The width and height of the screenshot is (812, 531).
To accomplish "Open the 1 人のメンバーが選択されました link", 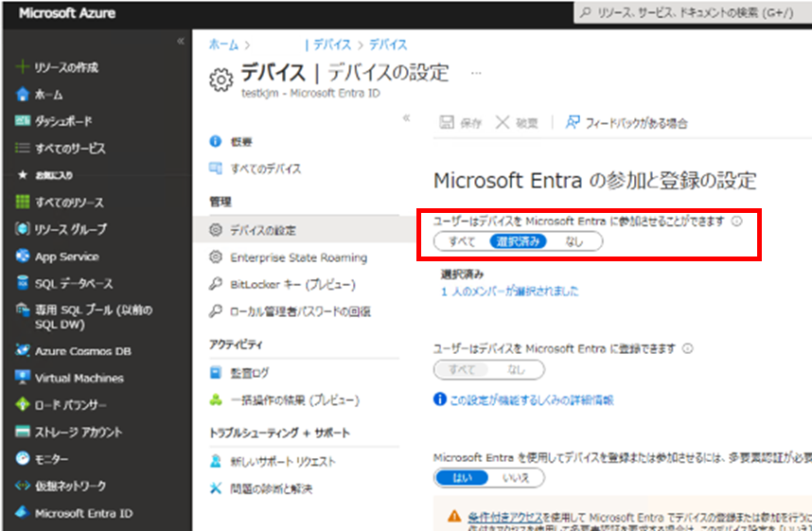I will tap(509, 292).
